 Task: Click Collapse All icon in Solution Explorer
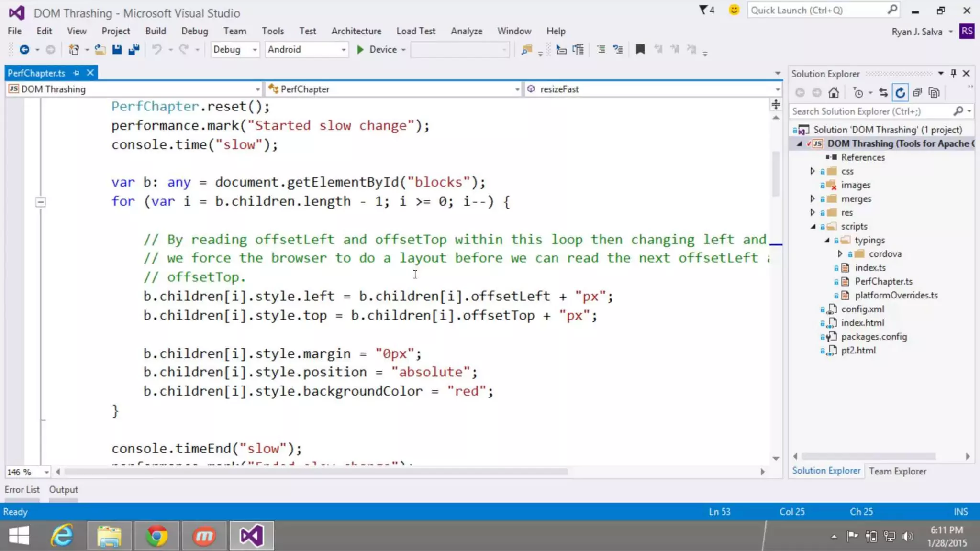[x=917, y=93]
